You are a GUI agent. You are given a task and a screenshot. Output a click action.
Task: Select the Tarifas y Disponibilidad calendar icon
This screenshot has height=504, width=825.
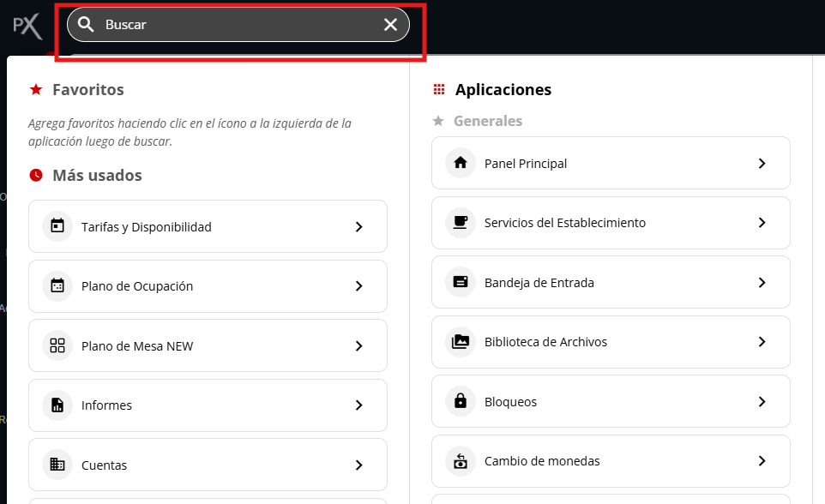coord(57,226)
